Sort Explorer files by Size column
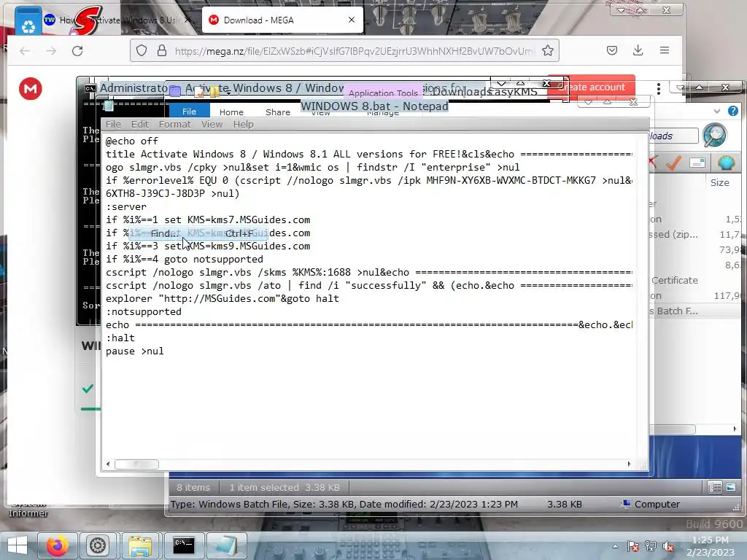This screenshot has width=747, height=560. [x=719, y=182]
